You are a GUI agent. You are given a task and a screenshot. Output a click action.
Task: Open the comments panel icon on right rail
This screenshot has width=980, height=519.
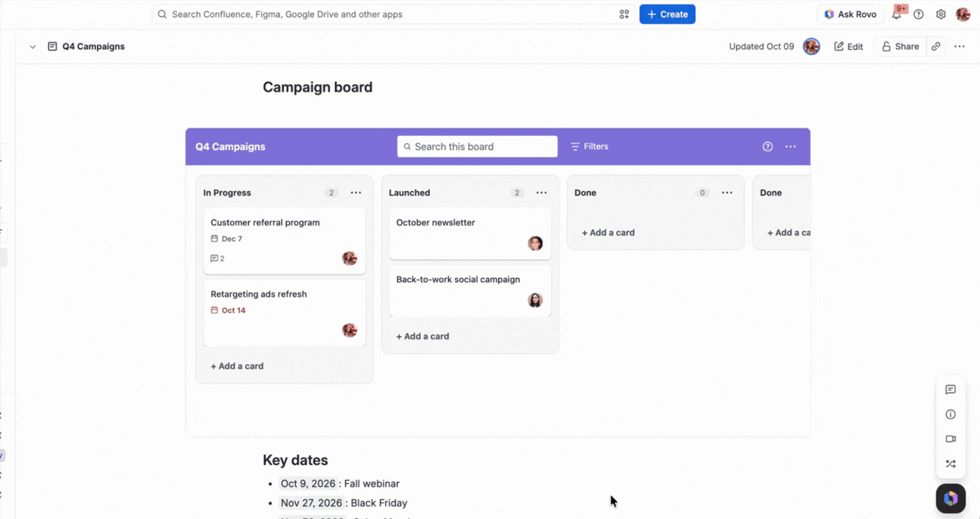[x=950, y=390]
